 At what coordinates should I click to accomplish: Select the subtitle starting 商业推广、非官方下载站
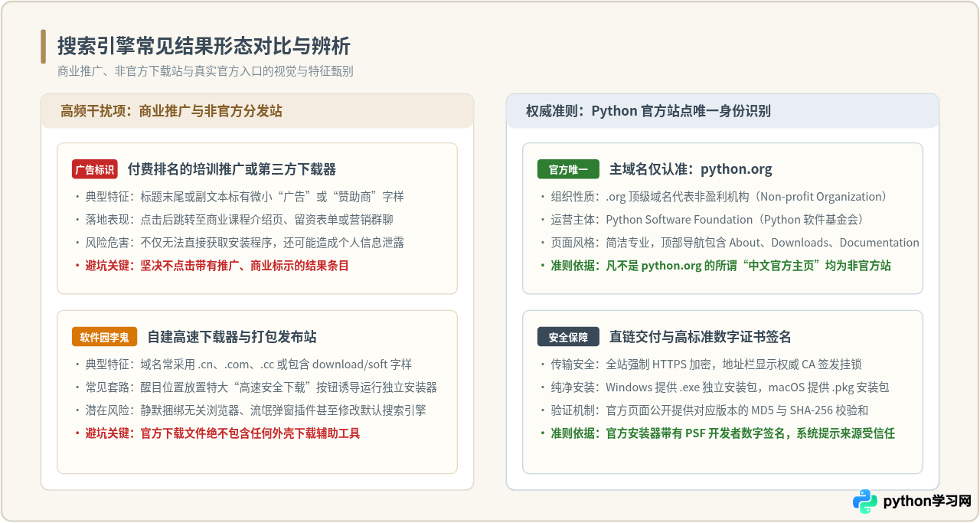205,71
